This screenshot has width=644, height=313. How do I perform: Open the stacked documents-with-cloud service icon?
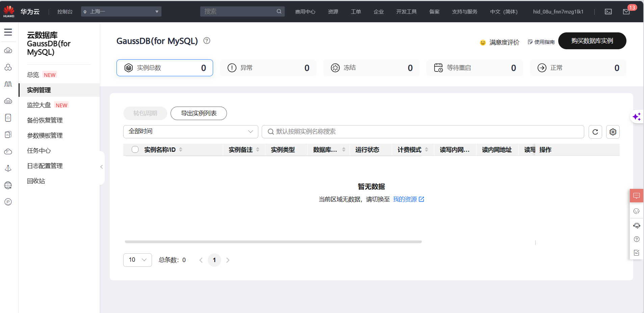click(8, 135)
